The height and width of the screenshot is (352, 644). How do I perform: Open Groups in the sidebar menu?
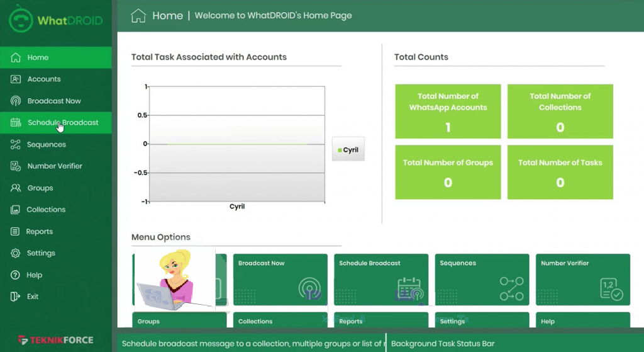(56, 188)
